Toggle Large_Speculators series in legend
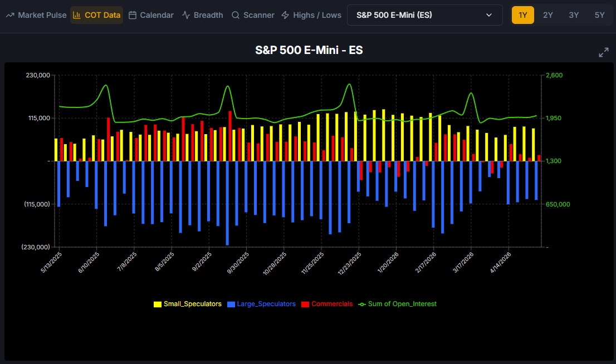Screen dimensions: 616x364 coord(262,304)
